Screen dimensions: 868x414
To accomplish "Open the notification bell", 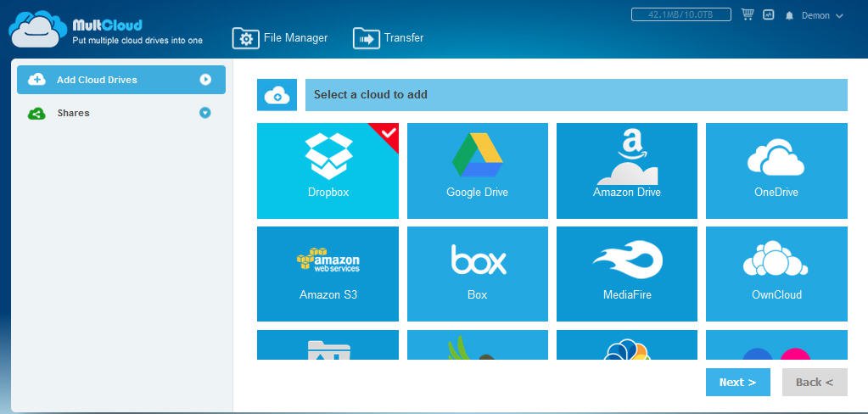I will tap(789, 16).
